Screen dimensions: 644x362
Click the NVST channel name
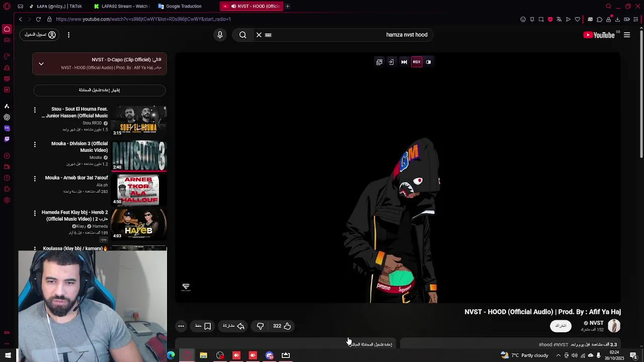[596, 323]
